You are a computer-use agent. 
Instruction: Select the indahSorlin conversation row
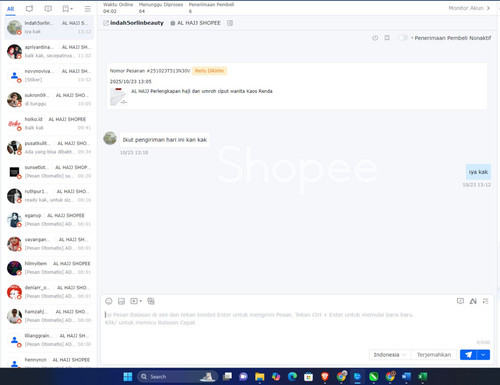(x=49, y=27)
